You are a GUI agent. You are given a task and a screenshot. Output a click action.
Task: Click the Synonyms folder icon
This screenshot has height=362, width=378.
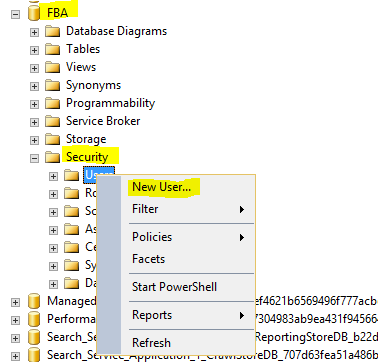coord(52,86)
